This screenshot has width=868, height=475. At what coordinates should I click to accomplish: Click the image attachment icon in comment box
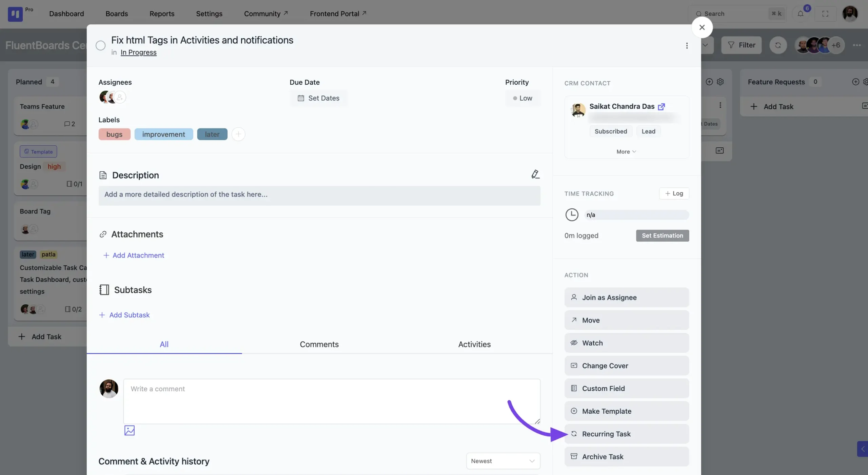(x=129, y=430)
